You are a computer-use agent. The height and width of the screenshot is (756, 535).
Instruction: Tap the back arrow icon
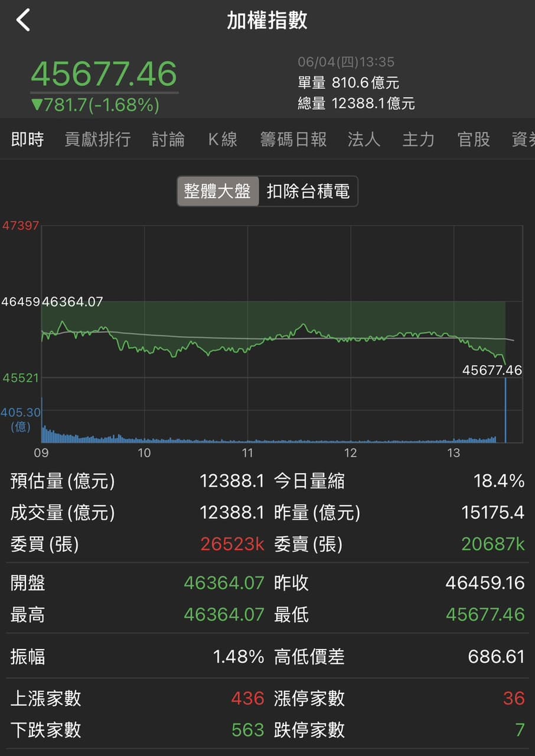click(x=23, y=20)
